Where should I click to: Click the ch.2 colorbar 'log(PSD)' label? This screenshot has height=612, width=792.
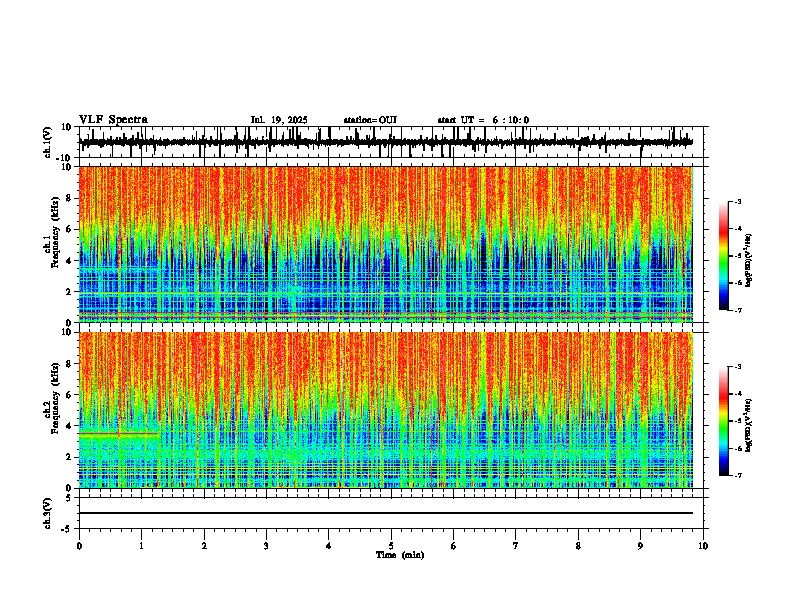749,425
